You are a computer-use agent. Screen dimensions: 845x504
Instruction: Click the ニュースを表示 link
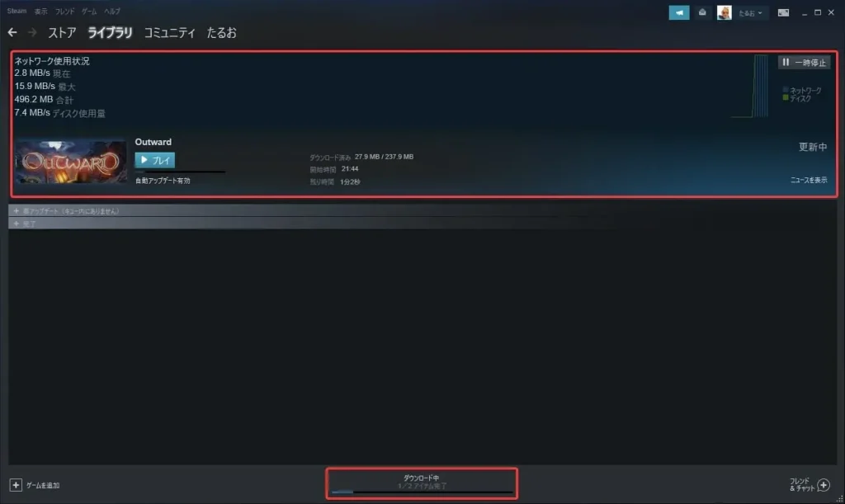[x=809, y=180]
